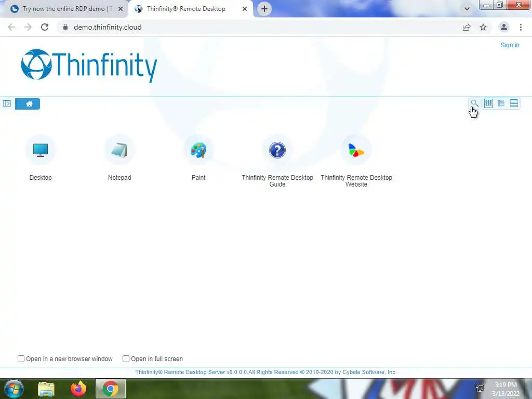Switch to compact list view
Screen dimensions: 532x399
[x=514, y=103]
